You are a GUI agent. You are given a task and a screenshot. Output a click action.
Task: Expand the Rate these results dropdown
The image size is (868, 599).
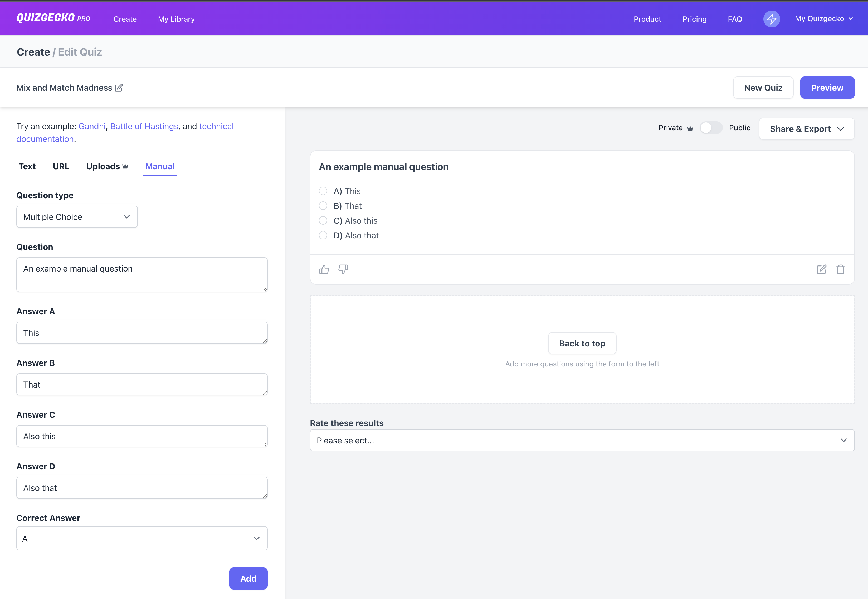(x=582, y=440)
